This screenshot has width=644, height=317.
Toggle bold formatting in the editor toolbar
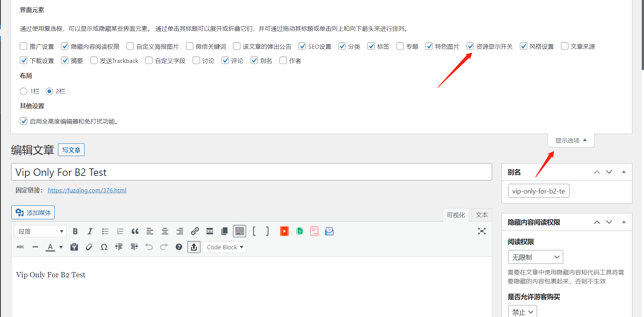pos(75,231)
